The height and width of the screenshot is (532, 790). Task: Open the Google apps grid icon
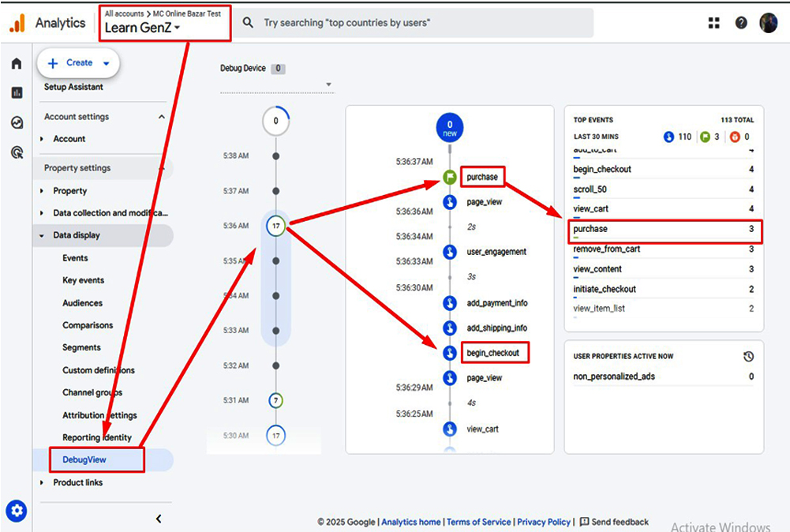(x=714, y=23)
